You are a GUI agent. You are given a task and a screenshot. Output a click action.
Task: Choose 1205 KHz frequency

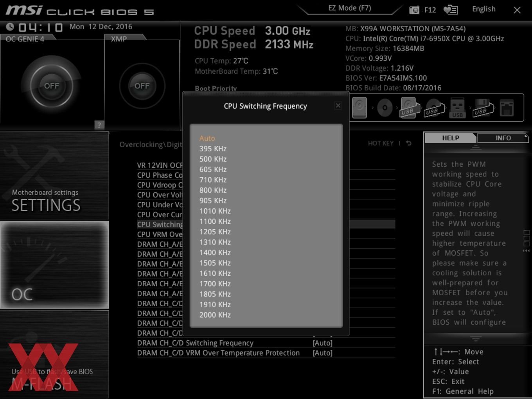click(215, 232)
